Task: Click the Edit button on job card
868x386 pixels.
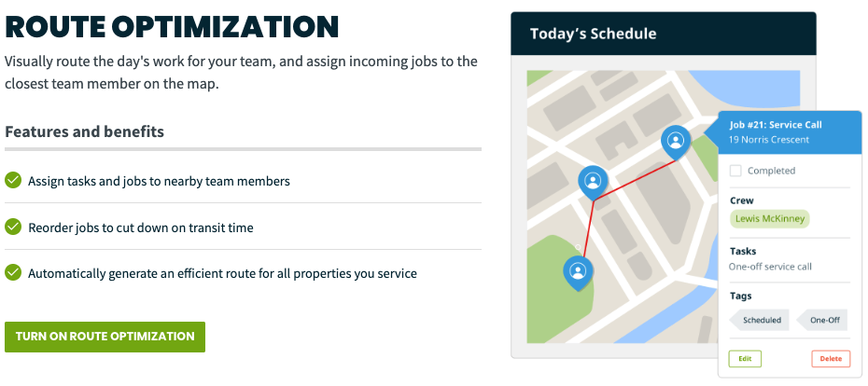Action: [745, 359]
